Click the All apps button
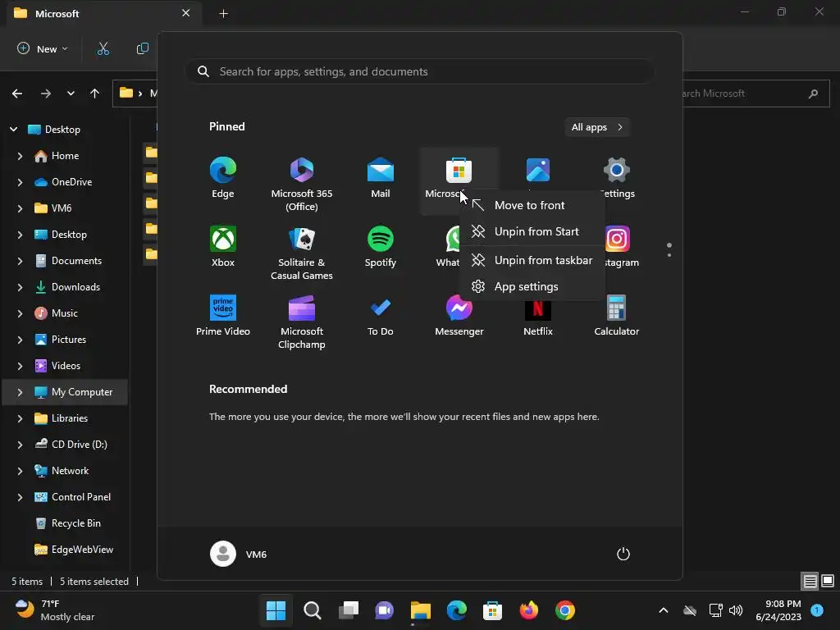The image size is (840, 630). coord(597,127)
